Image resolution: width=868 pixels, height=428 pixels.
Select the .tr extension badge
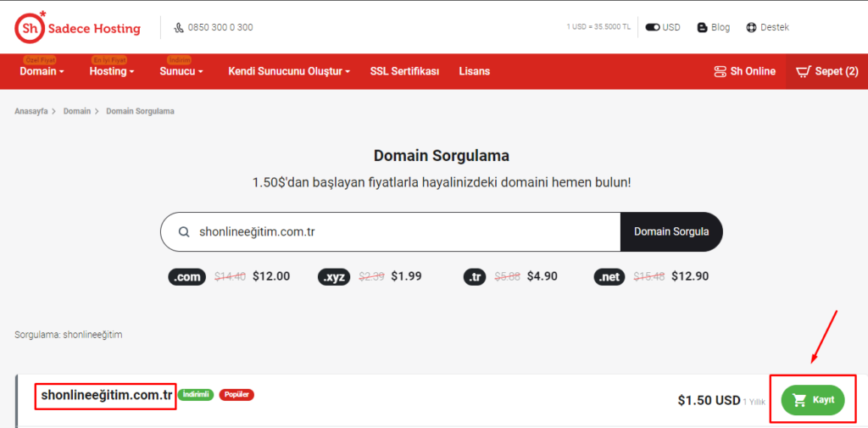click(x=476, y=276)
